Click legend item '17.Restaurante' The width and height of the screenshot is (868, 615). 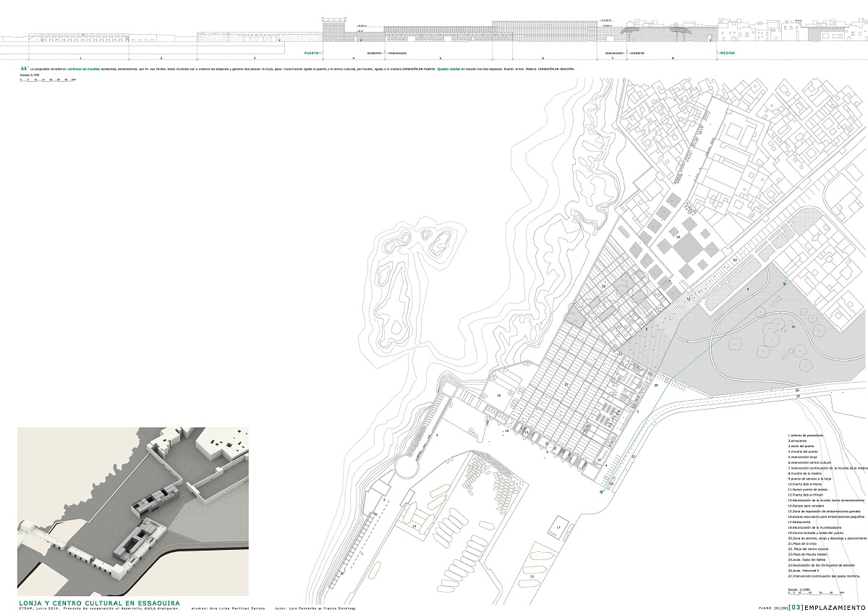click(x=801, y=522)
